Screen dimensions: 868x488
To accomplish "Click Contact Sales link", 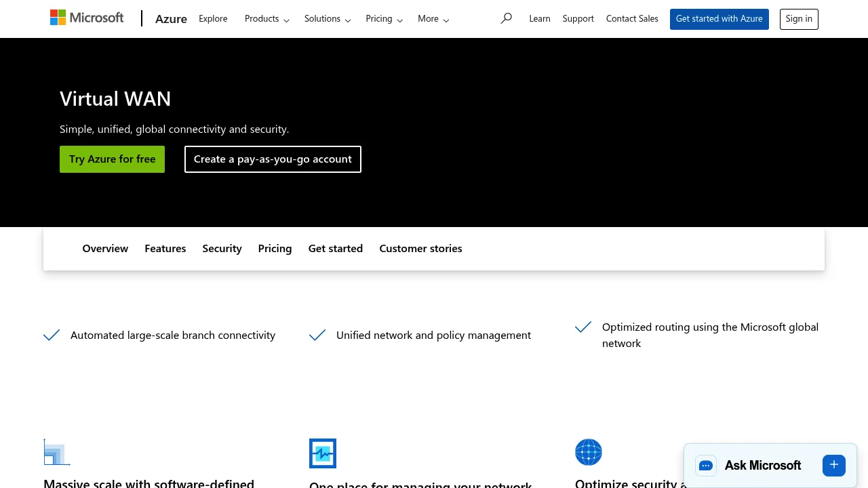I will pos(632,19).
